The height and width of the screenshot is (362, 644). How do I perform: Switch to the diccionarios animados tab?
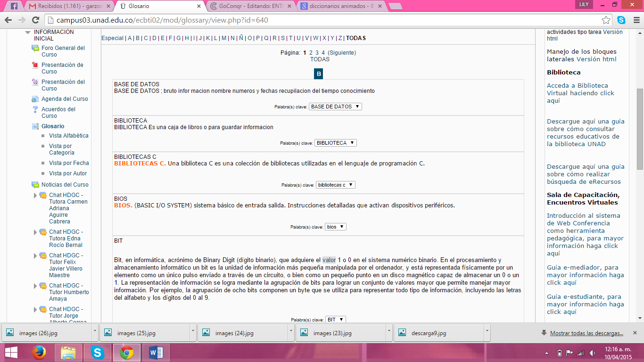[x=342, y=6]
